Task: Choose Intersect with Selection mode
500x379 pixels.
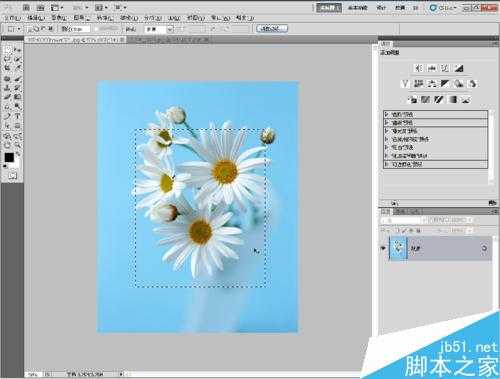Action: [50, 29]
